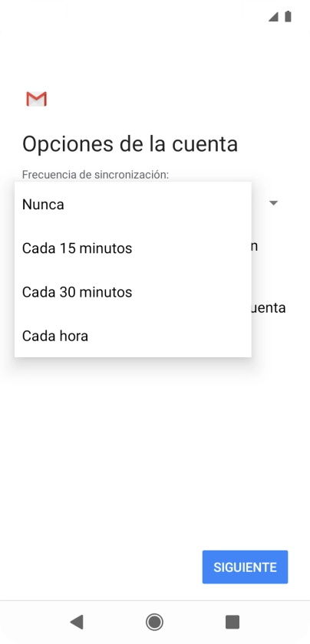Tap the Frecuencia de sincronización label
310x644 pixels.
(x=95, y=175)
